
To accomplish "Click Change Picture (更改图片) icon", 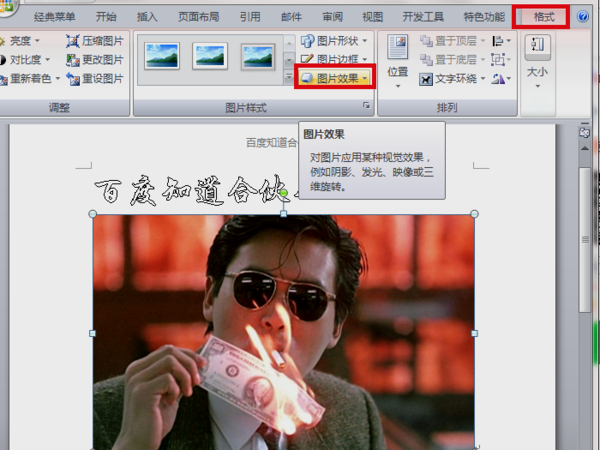I will tap(73, 60).
